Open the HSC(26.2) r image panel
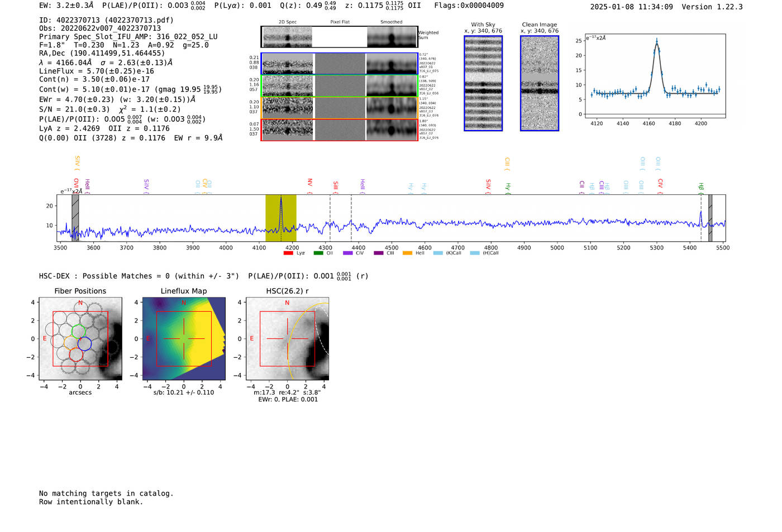The height and width of the screenshot is (532, 782). (x=287, y=339)
